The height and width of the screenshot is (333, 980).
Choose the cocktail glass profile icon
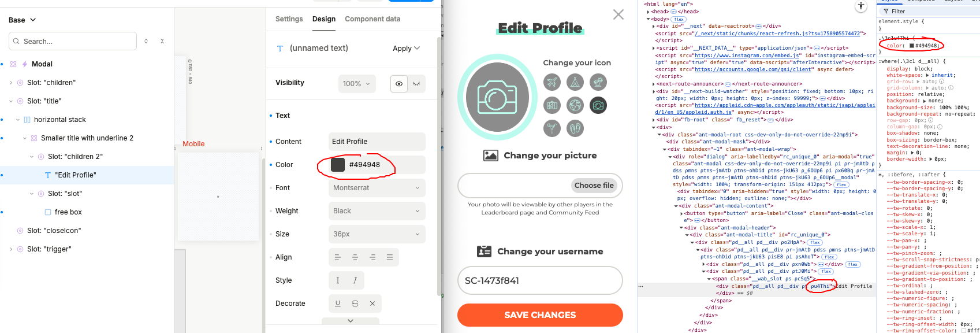(552, 128)
